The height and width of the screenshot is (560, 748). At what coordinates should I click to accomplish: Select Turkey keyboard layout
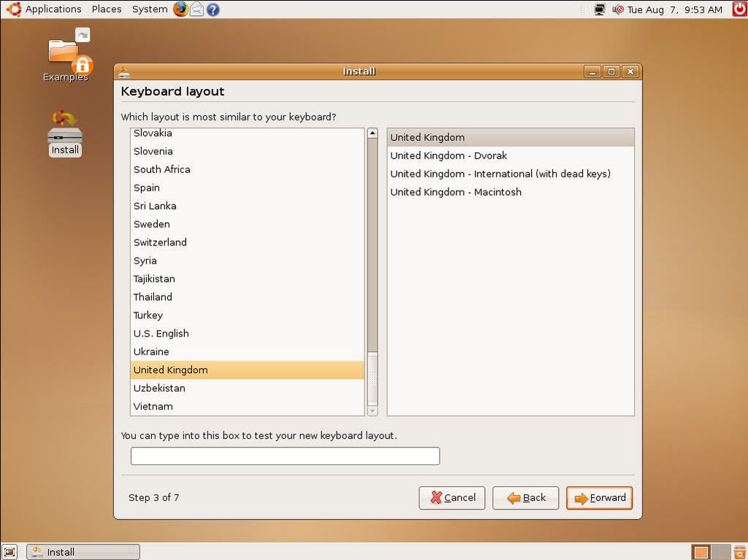(x=247, y=315)
